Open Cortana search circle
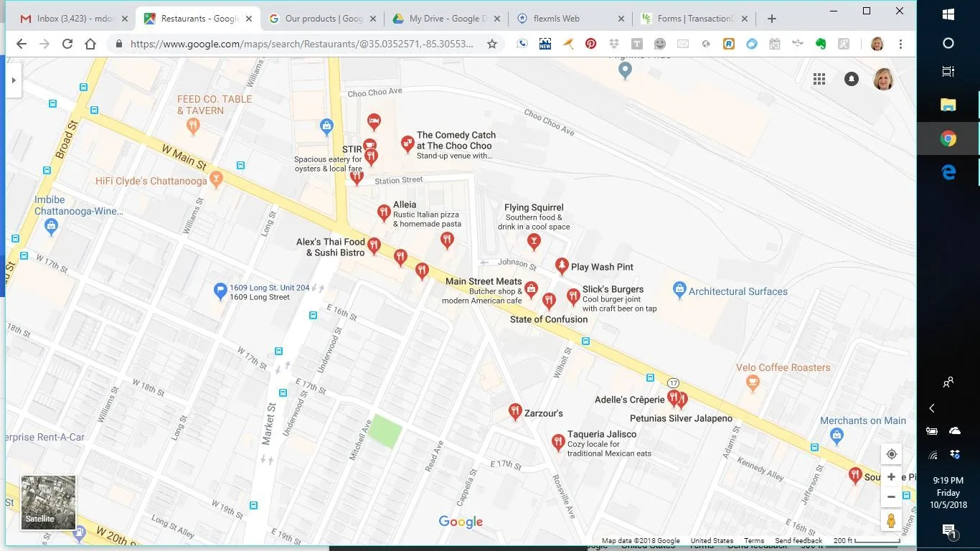Image resolution: width=980 pixels, height=551 pixels. [948, 43]
